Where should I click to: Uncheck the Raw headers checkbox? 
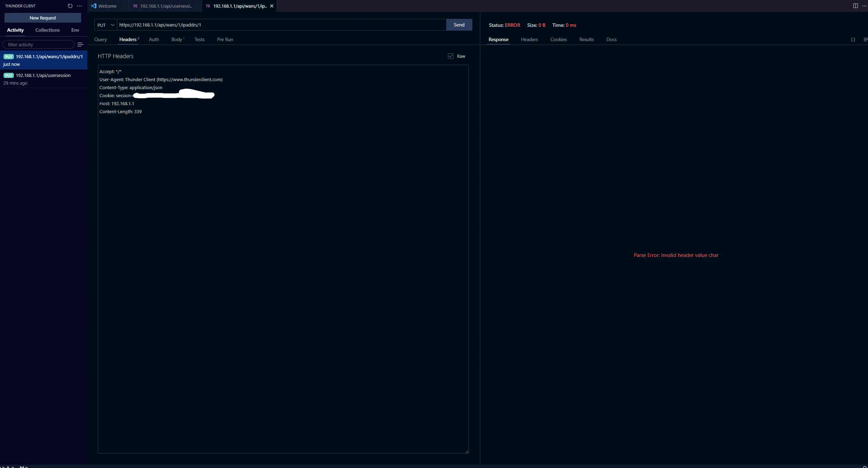(x=451, y=56)
